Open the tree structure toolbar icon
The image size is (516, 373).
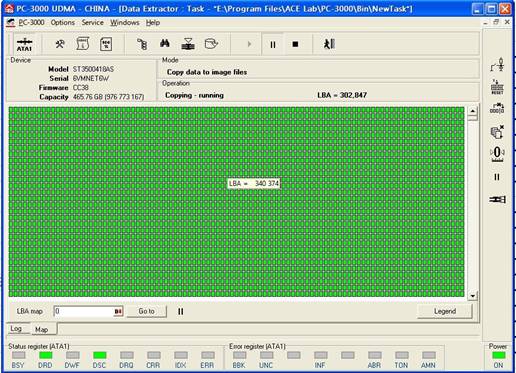click(x=142, y=44)
